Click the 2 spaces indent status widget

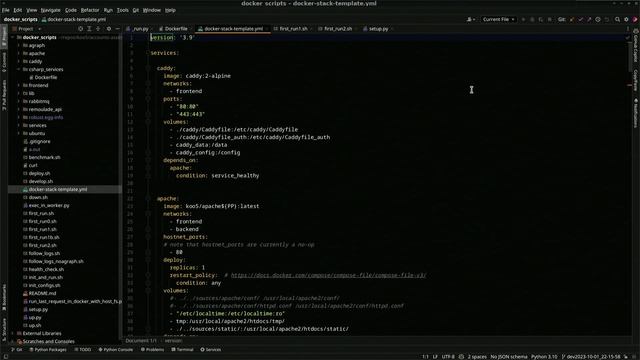pyautogui.click(x=477, y=357)
